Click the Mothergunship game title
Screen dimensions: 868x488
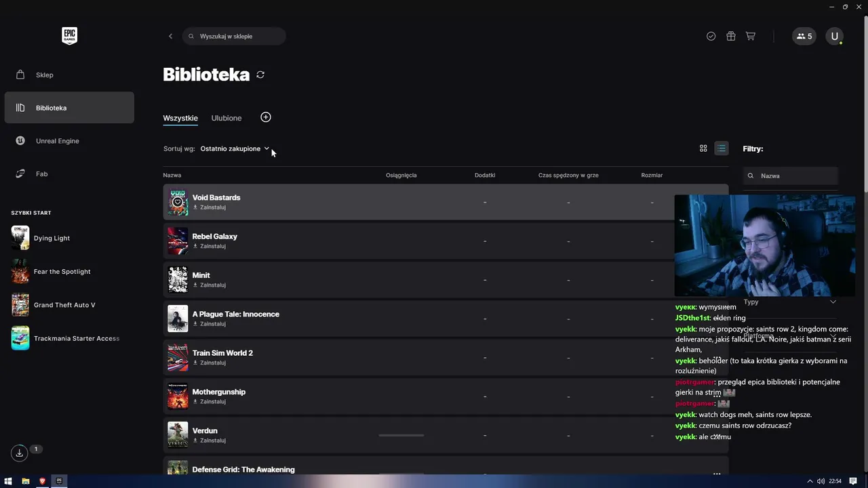pos(219,392)
